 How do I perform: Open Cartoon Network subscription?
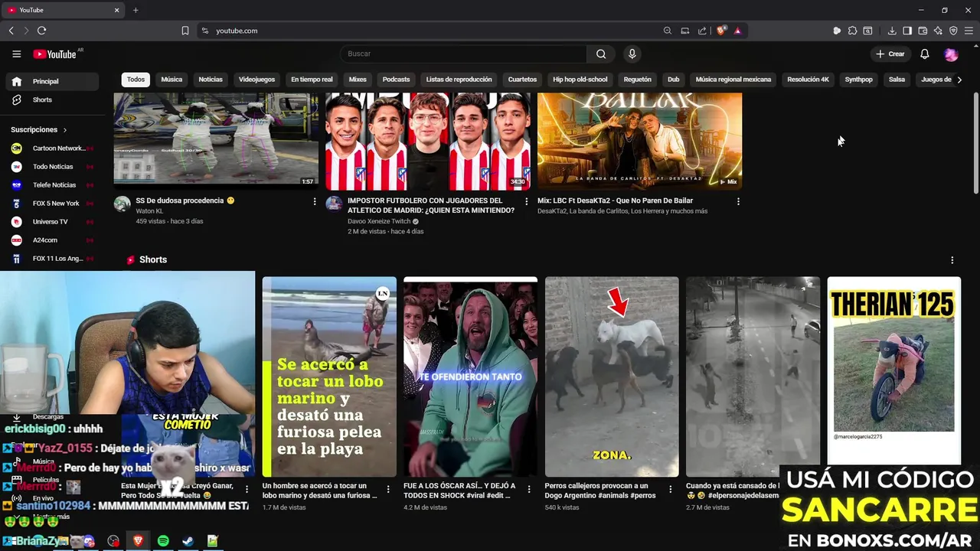tap(52, 148)
